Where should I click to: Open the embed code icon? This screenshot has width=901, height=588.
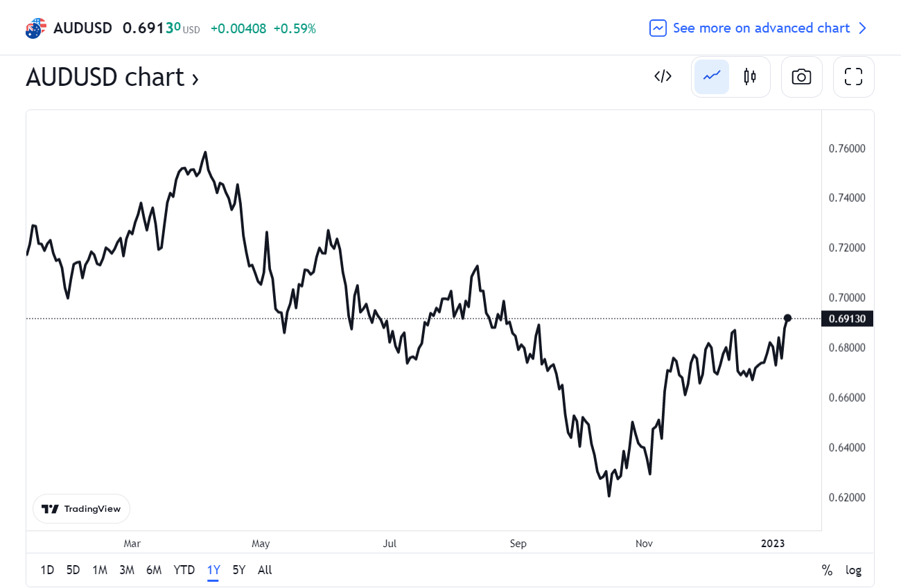tap(663, 77)
